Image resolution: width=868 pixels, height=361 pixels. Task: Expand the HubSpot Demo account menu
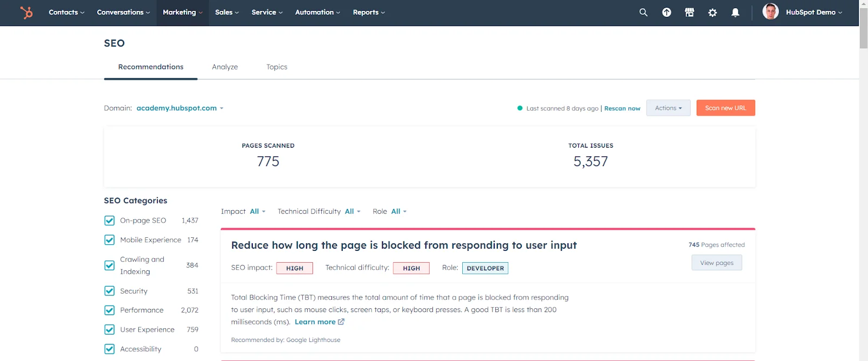814,12
